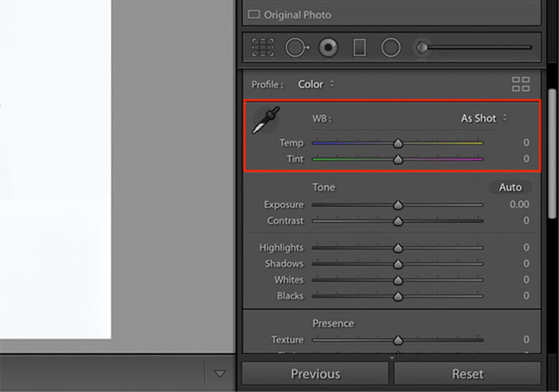This screenshot has width=559, height=392.
Task: Open the Profile Browser grid icon
Action: [521, 84]
